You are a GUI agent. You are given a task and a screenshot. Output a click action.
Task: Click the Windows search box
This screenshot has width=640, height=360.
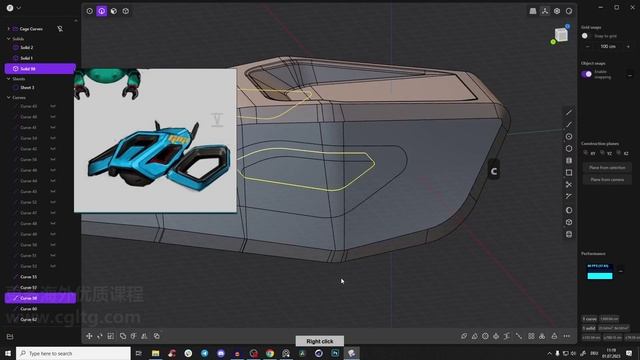coord(73,353)
